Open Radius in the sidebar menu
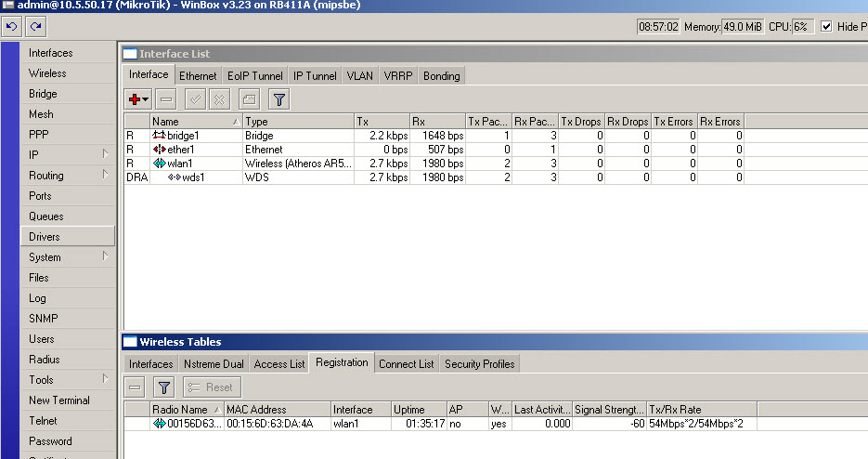The width and height of the screenshot is (868, 459). [x=68, y=360]
